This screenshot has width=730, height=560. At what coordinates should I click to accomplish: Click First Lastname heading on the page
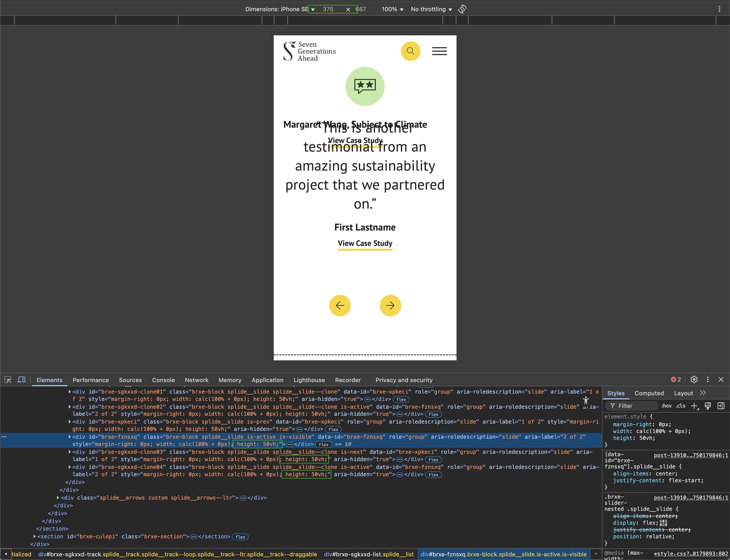point(365,227)
